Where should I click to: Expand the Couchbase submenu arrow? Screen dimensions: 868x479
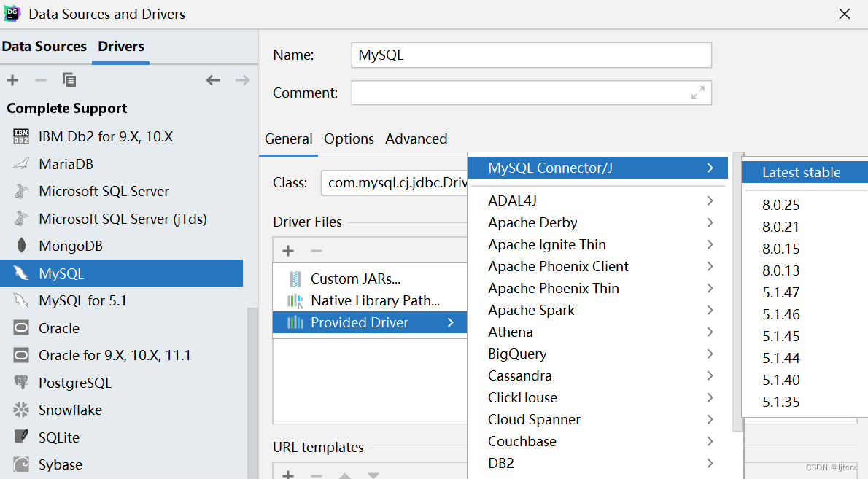[710, 441]
